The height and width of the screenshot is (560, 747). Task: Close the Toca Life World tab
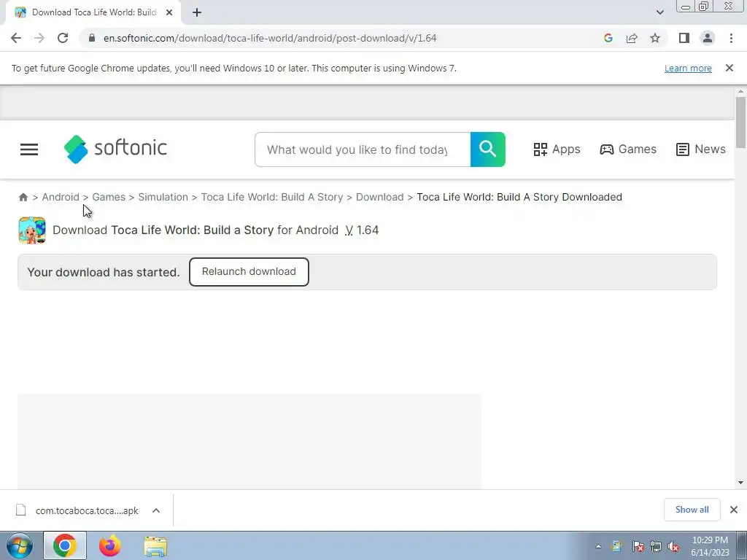point(169,12)
